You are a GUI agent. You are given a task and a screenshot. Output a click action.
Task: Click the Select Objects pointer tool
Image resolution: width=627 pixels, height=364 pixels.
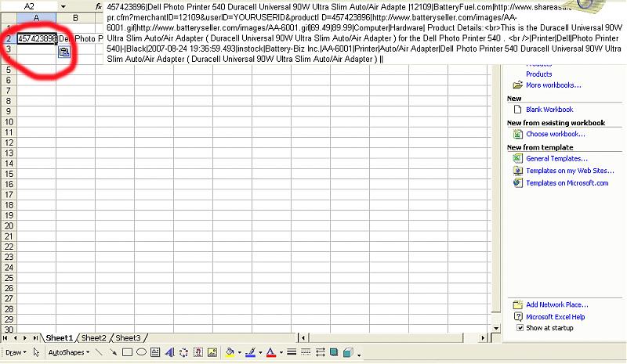pyautogui.click(x=37, y=352)
